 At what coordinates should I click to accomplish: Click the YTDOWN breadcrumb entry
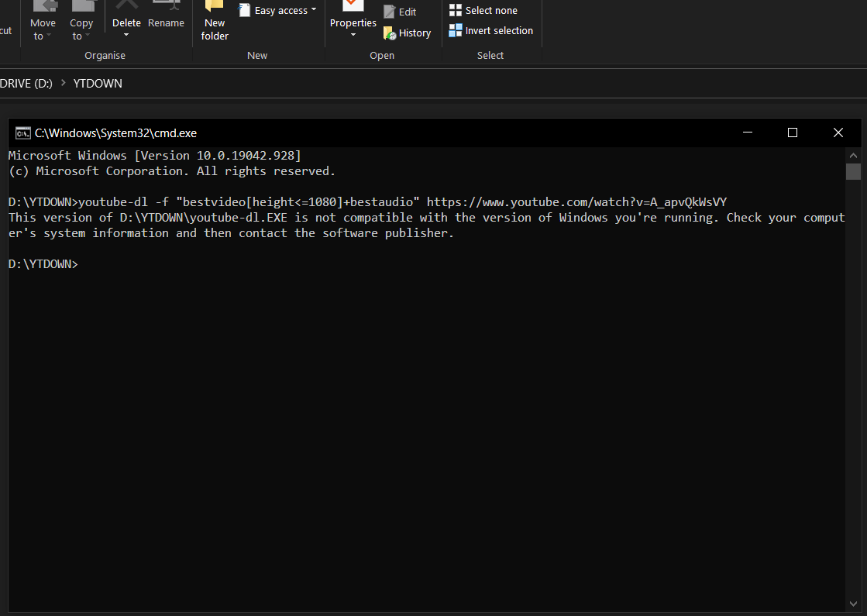pos(97,83)
